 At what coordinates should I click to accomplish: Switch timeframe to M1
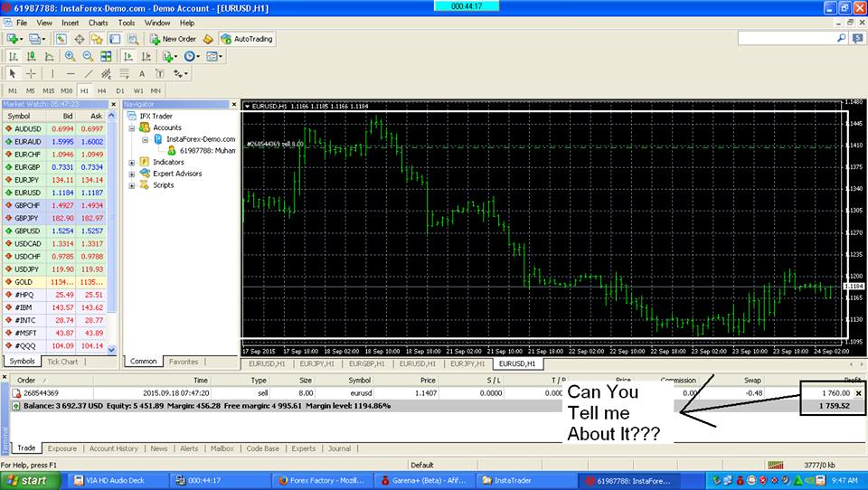point(13,90)
